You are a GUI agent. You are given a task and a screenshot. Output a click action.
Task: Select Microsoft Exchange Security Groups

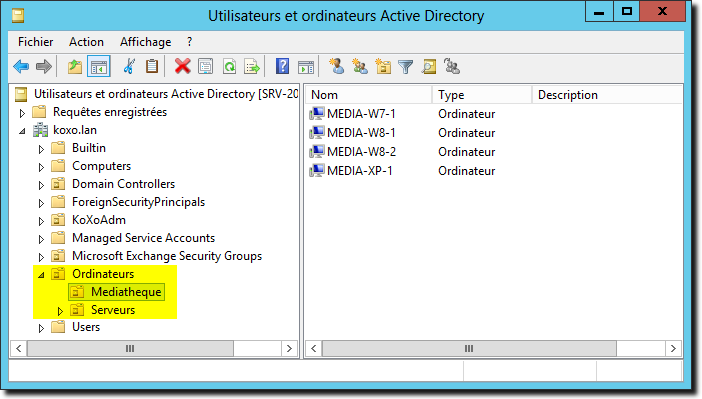click(167, 256)
